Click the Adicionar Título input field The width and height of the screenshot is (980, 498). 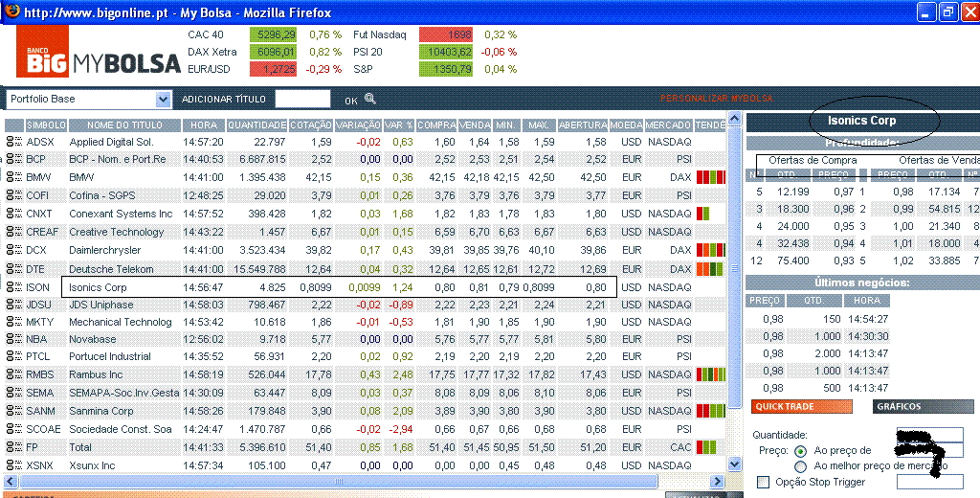(302, 99)
